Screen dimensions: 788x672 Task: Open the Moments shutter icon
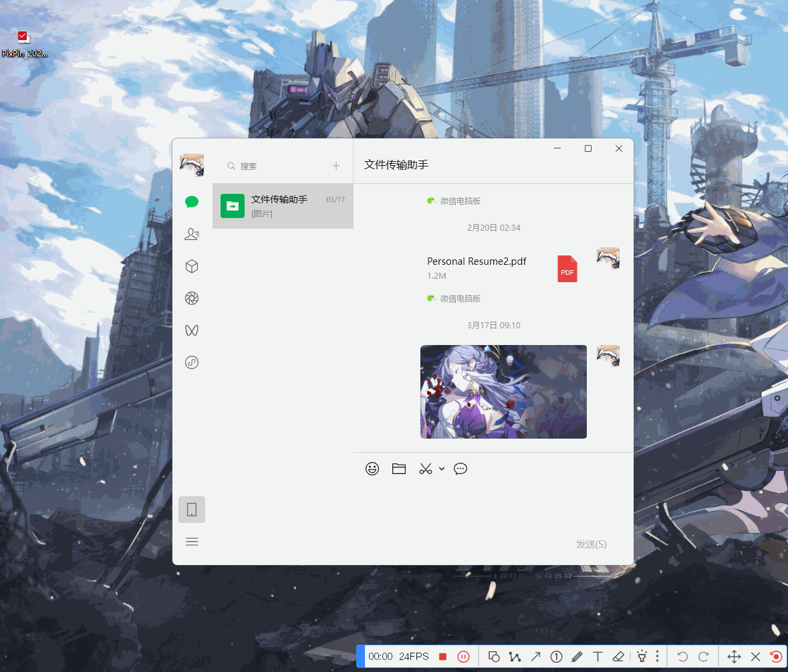click(x=191, y=298)
